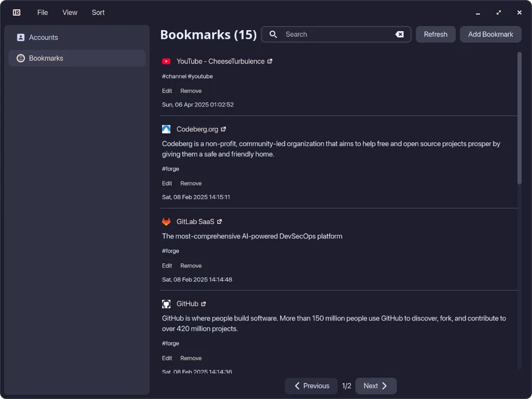The image size is (532, 399).
Task: Clear the search using the backspace icon
Action: (x=399, y=34)
